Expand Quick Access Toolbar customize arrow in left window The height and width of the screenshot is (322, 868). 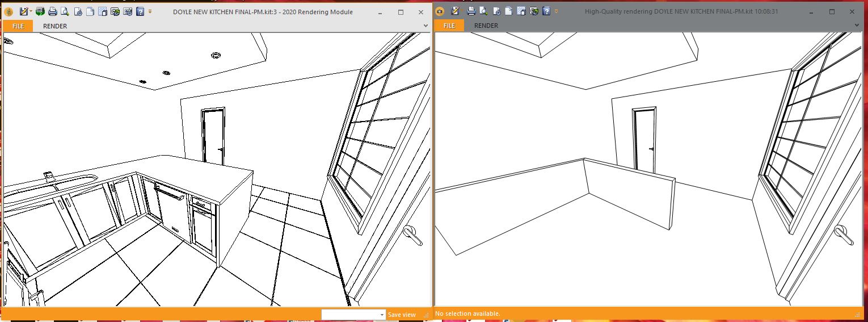150,11
